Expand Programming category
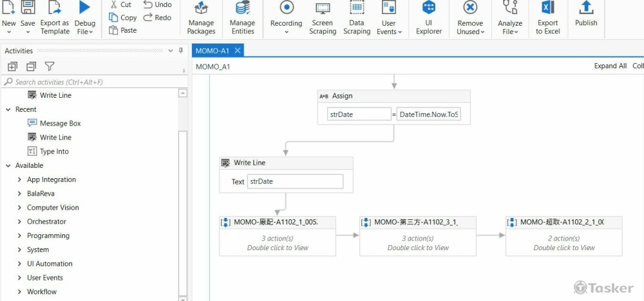644x301 pixels. tap(19, 236)
